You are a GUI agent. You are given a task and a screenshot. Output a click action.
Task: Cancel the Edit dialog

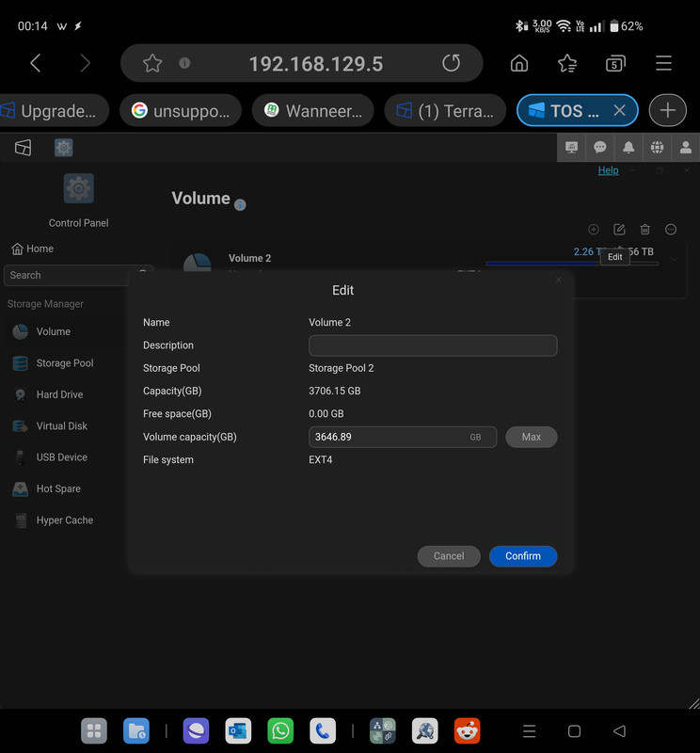pyautogui.click(x=449, y=556)
